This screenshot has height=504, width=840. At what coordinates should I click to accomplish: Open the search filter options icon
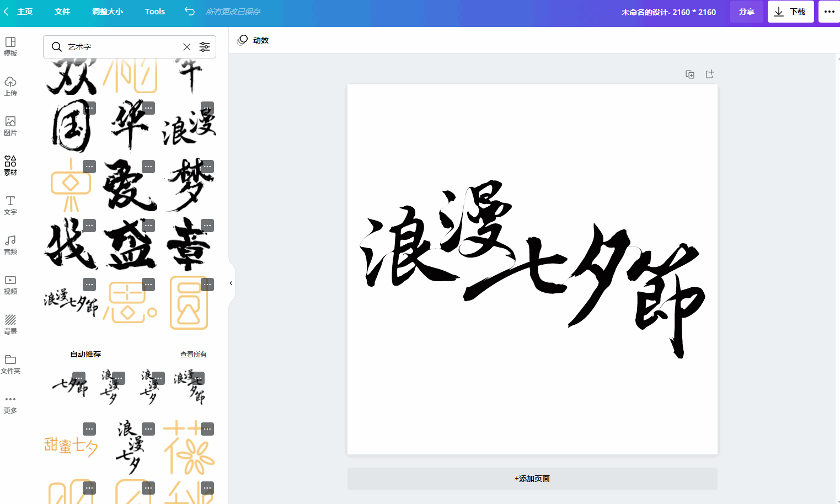pos(205,47)
